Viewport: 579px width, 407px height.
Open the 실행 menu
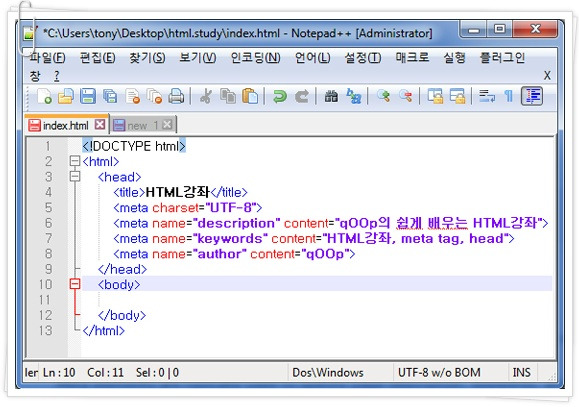[454, 58]
